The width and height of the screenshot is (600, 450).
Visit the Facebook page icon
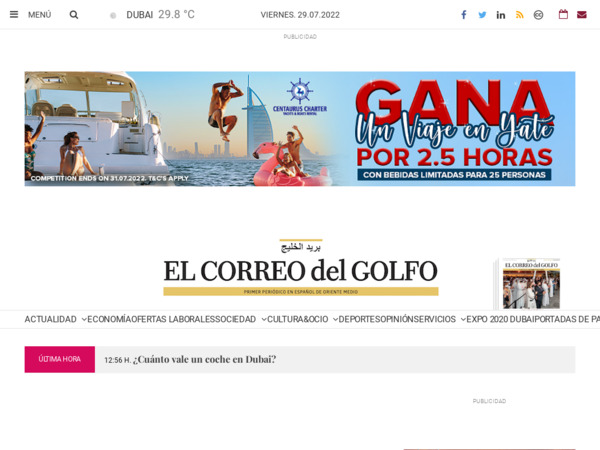pyautogui.click(x=463, y=15)
